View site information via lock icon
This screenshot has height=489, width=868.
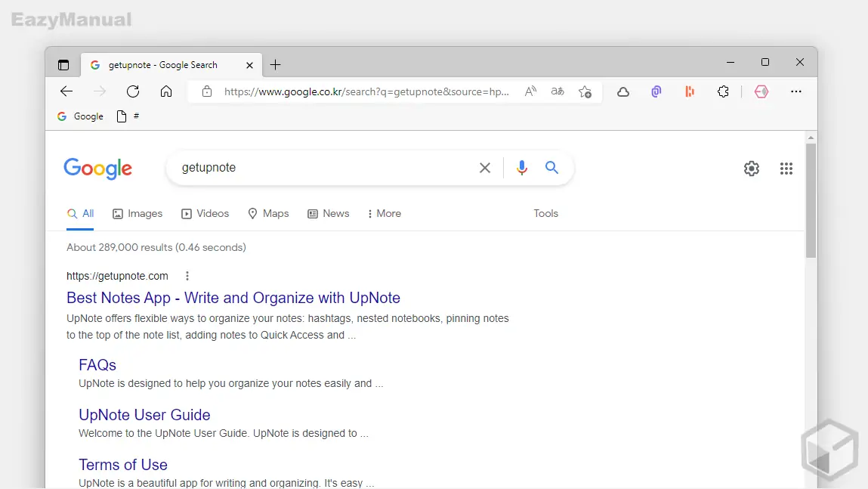(x=207, y=91)
